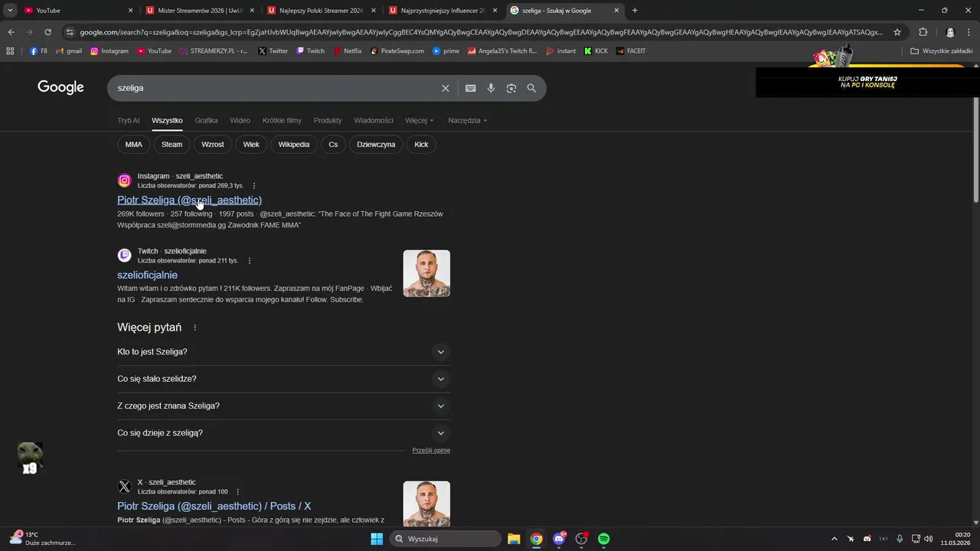Open the PirateSwap.com bookmark
The width and height of the screenshot is (980, 551).
pos(397,51)
